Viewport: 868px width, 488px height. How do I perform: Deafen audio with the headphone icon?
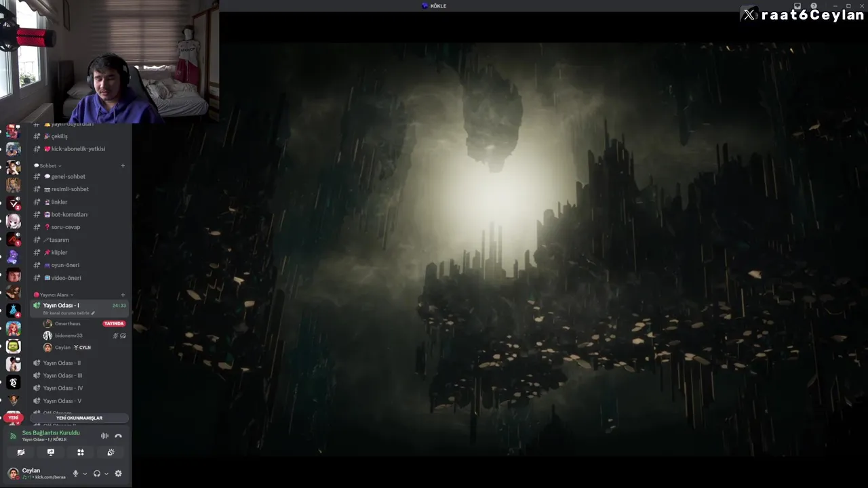(x=97, y=474)
